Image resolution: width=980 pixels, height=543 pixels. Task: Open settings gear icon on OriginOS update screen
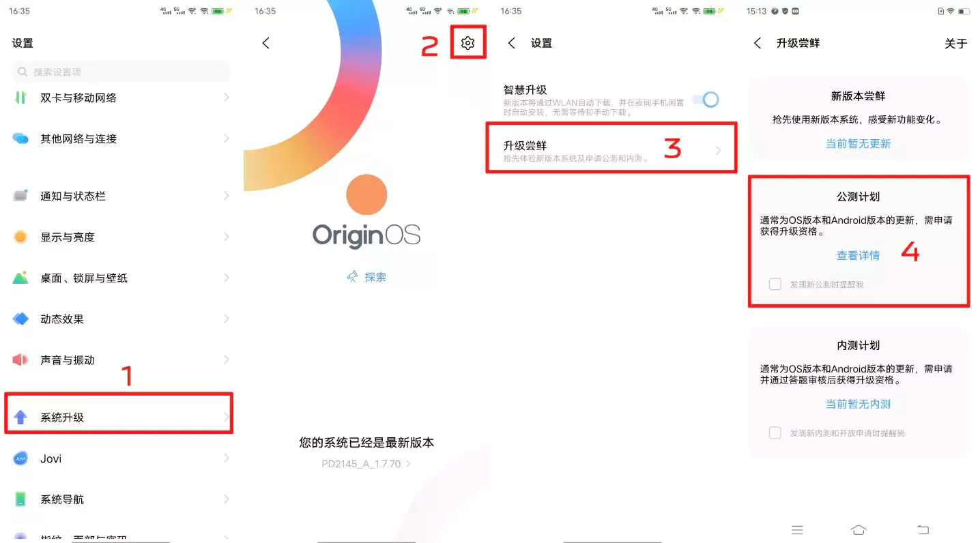tap(467, 43)
